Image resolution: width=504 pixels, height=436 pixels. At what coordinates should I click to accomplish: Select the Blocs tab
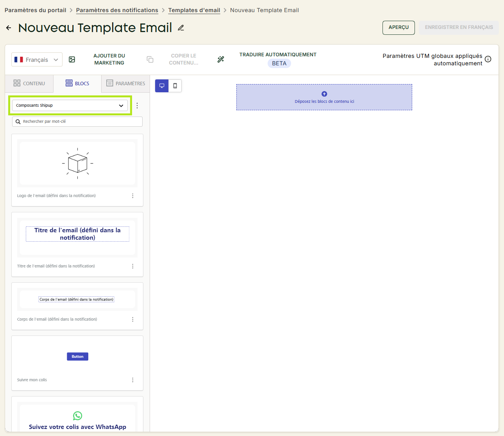77,83
